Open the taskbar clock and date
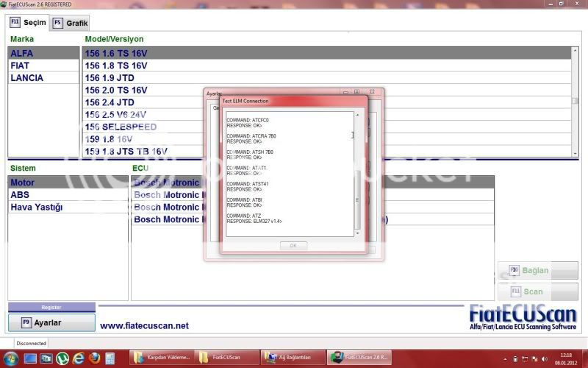This screenshot has width=588, height=368. tap(566, 359)
